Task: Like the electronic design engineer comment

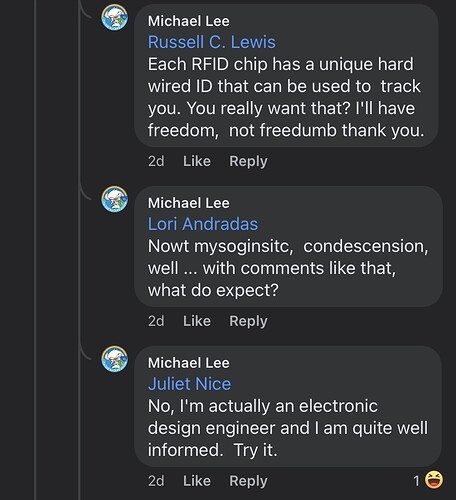Action: [x=197, y=481]
